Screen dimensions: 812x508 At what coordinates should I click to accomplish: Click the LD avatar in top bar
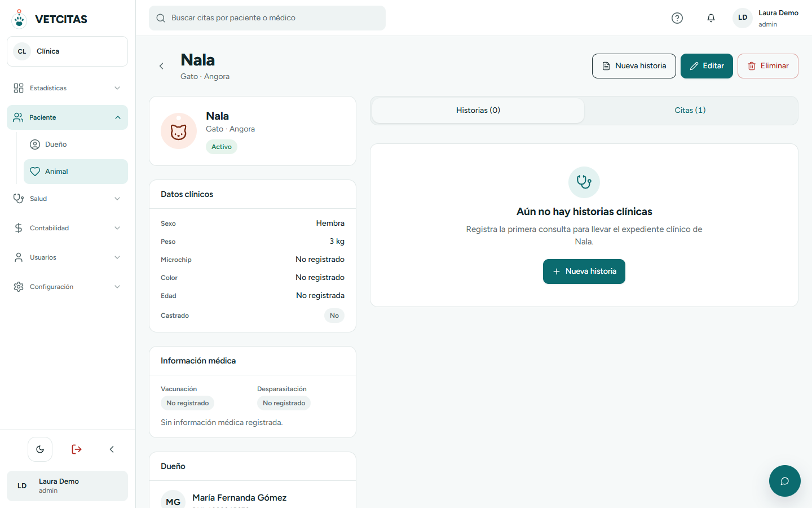743,17
